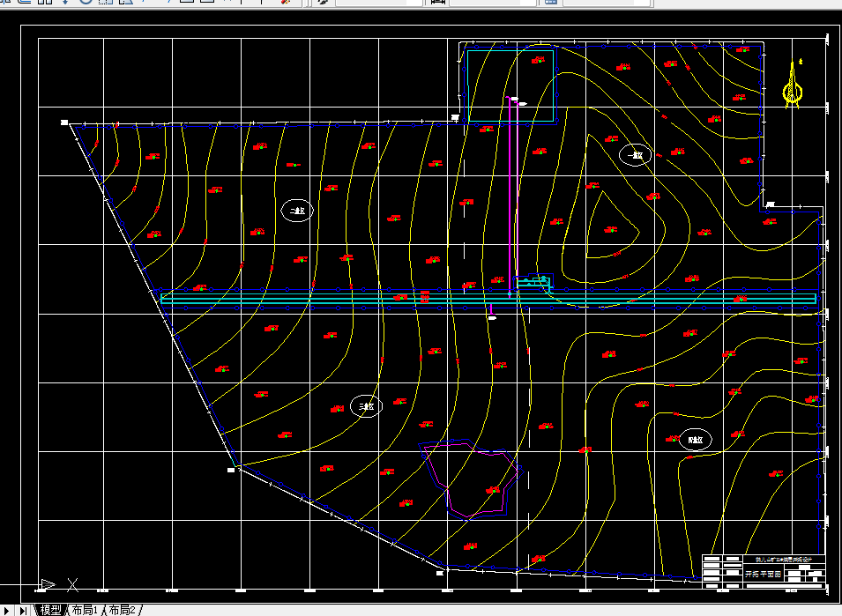Open the 布局1 layout tab

[x=85, y=610]
